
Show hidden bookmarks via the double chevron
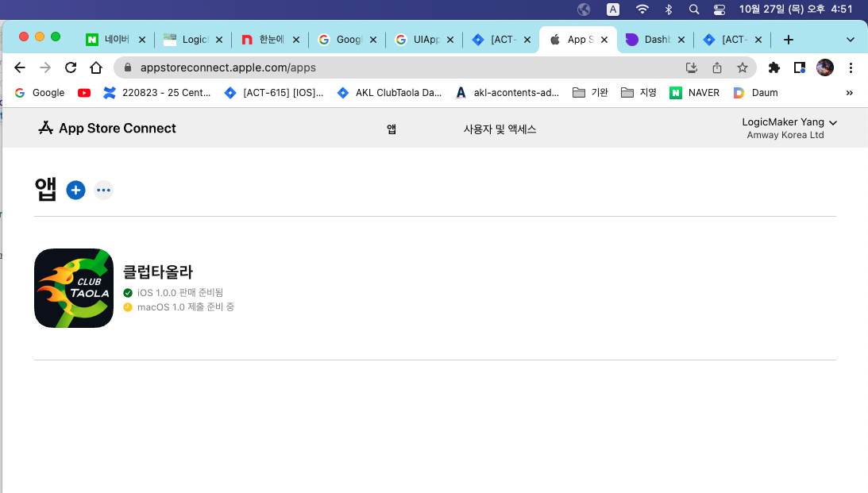[x=850, y=93]
